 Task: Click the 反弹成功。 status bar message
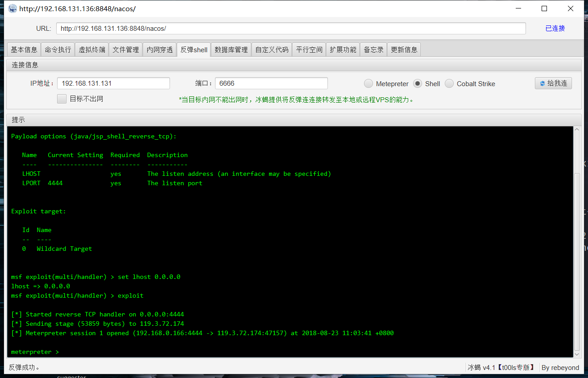25,368
